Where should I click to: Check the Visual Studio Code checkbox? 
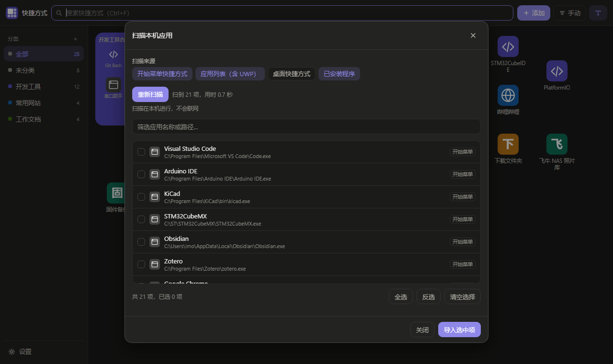[x=141, y=152]
